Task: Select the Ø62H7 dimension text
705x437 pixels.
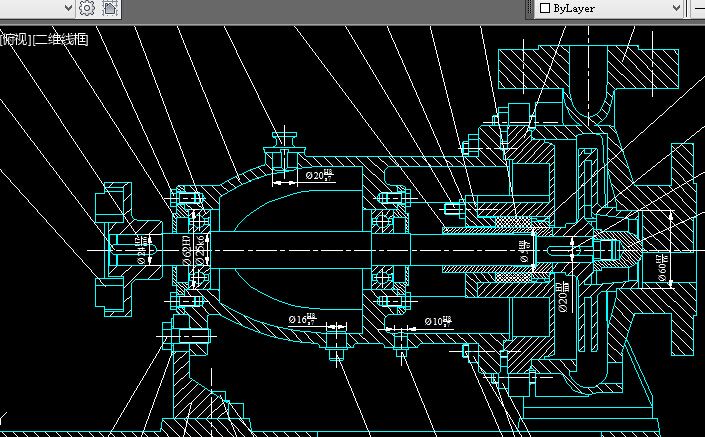Action: pyautogui.click(x=187, y=250)
